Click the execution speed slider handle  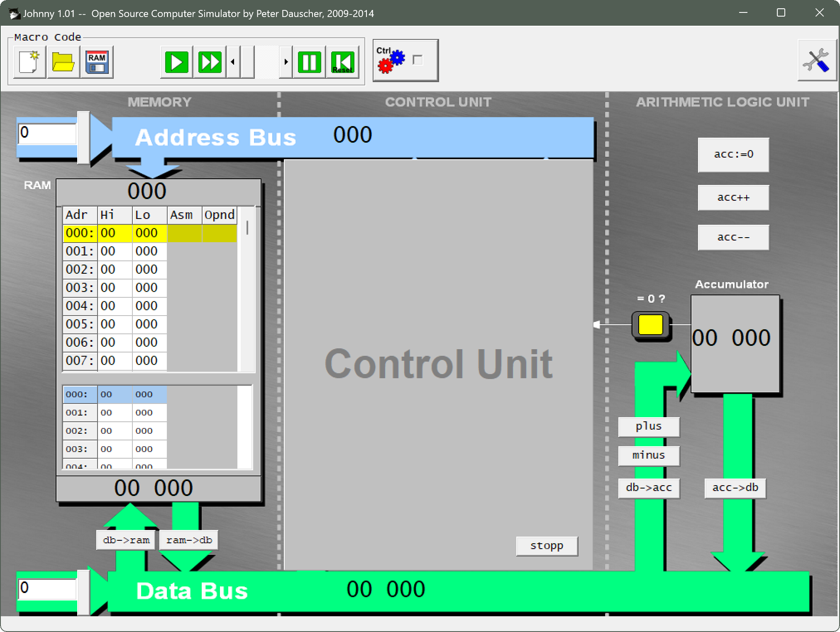coord(247,62)
